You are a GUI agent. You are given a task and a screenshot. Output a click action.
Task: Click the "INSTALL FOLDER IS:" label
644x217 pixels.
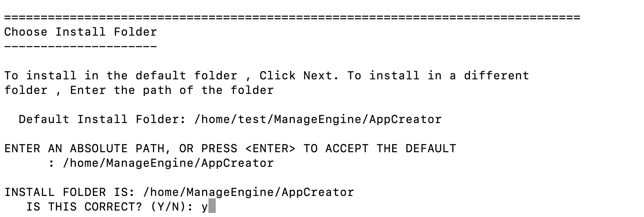pos(69,192)
